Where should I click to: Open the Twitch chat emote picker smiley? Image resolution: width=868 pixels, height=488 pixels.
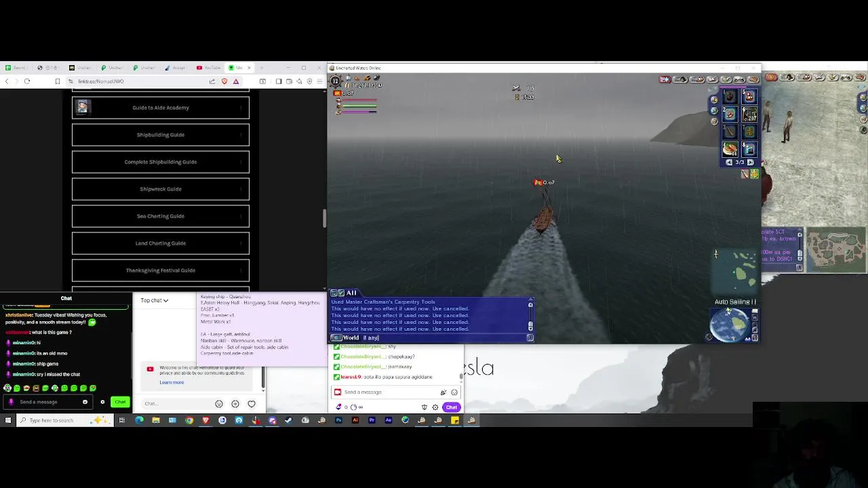tap(454, 392)
